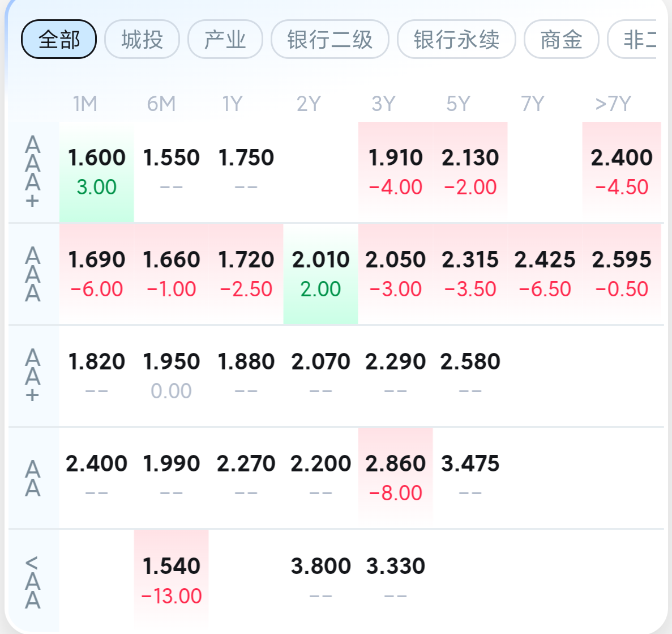Click the AAA+ 5Y cell 2.130
Image resolution: width=672 pixels, height=634 pixels.
[x=470, y=172]
